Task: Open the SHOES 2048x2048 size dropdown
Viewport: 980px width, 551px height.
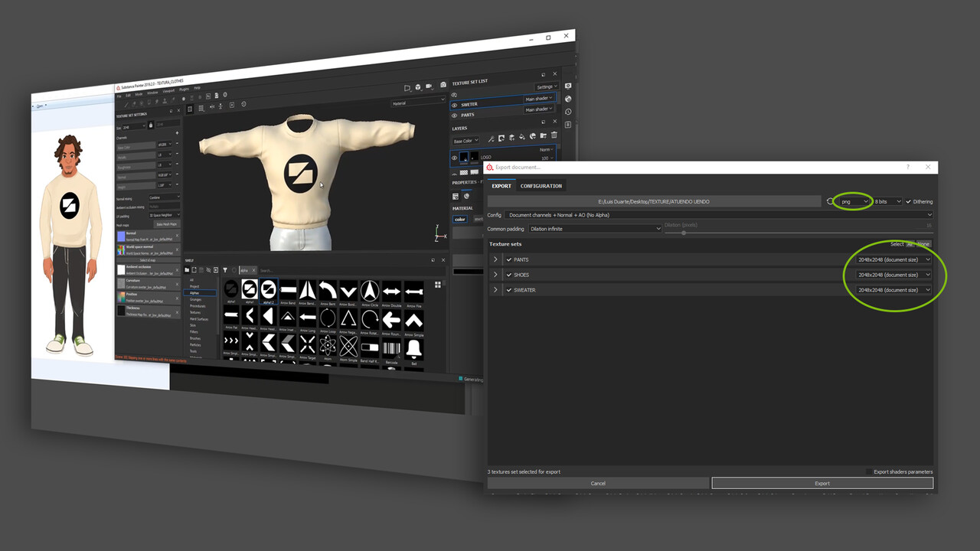Action: [x=893, y=275]
